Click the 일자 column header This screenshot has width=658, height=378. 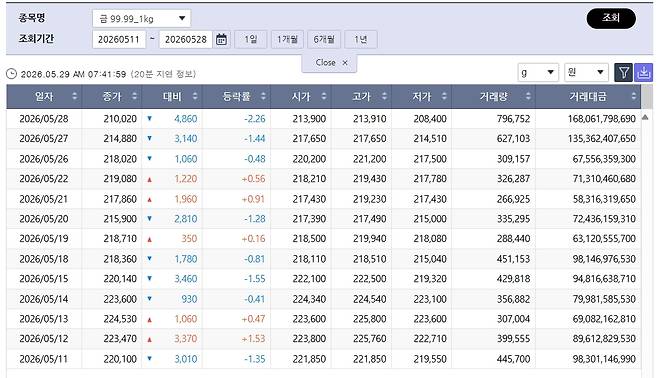[x=44, y=96]
